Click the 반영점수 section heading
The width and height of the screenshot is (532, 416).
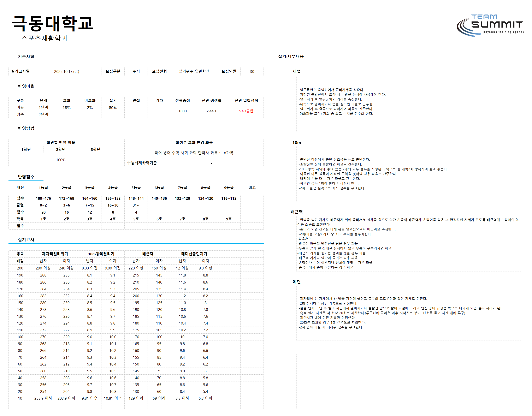point(26,177)
